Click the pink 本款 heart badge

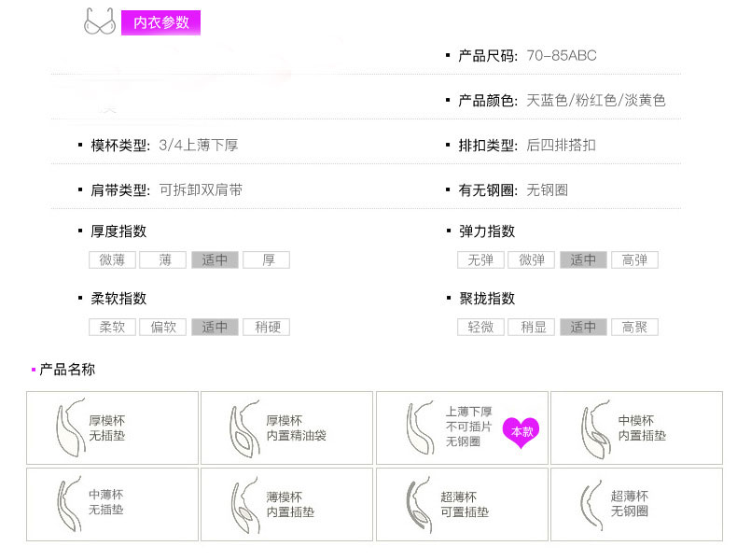click(x=521, y=431)
